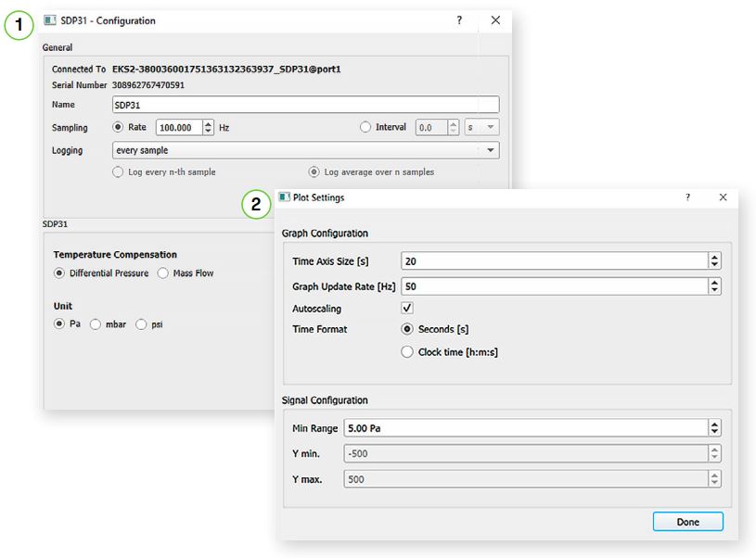Select the Rate sampling radio button
756x558 pixels.
click(118, 127)
